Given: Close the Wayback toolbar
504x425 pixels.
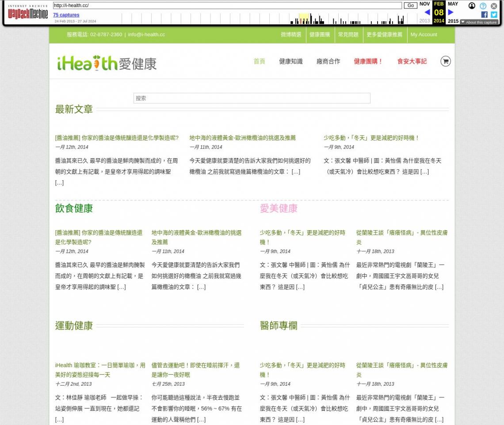Looking at the screenshot, I should point(494,6).
